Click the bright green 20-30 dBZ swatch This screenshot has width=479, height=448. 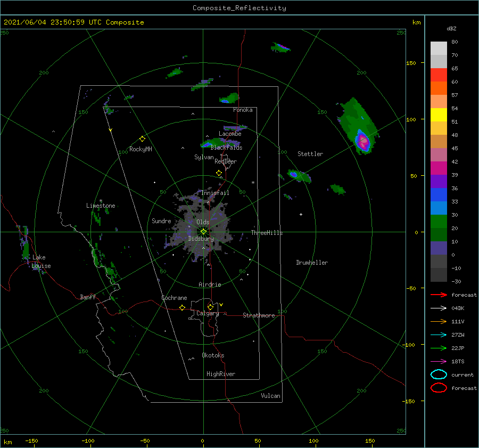pyautogui.click(x=439, y=222)
